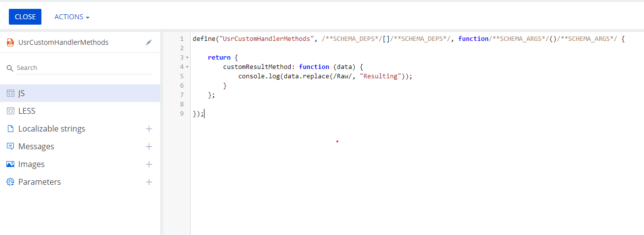Click the Images picture icon
This screenshot has height=235, width=644.
tap(10, 164)
